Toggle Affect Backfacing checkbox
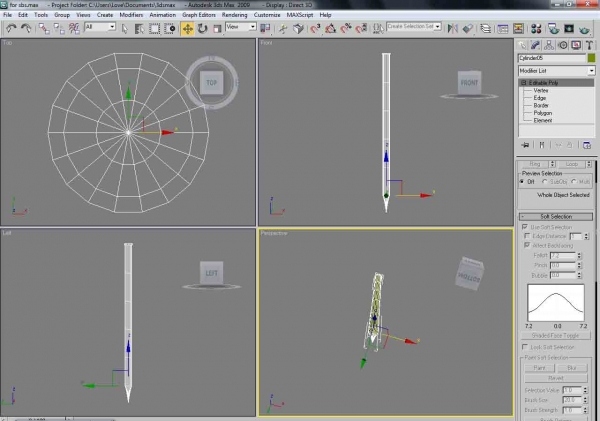Viewport: 600px width, 421px height. pyautogui.click(x=528, y=245)
